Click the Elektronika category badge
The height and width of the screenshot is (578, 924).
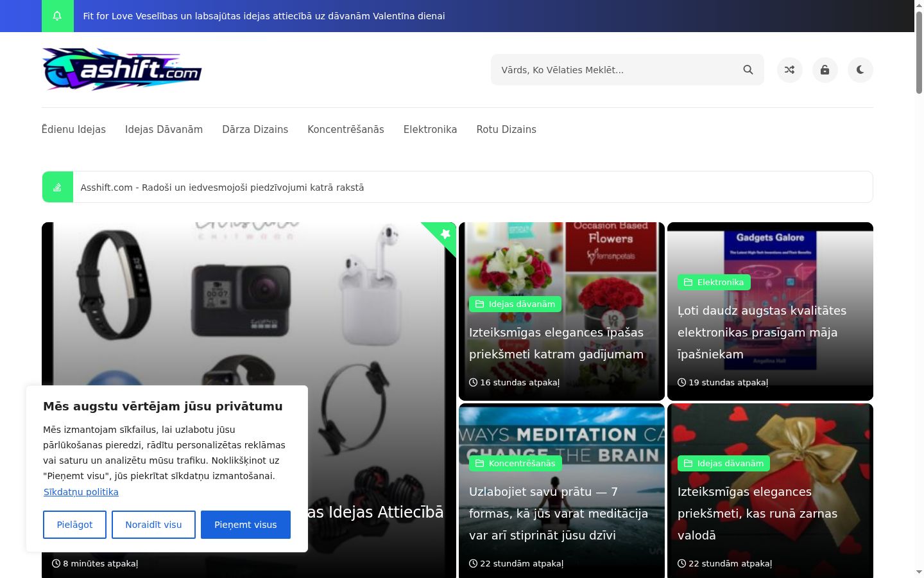tap(714, 282)
